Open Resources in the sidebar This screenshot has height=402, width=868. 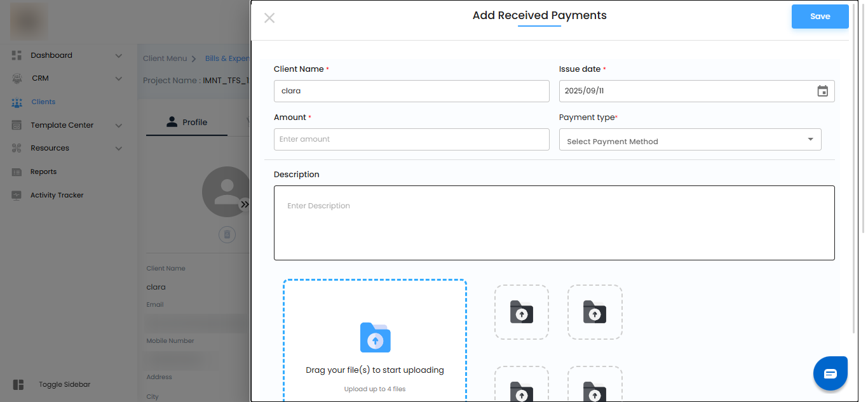click(x=50, y=148)
